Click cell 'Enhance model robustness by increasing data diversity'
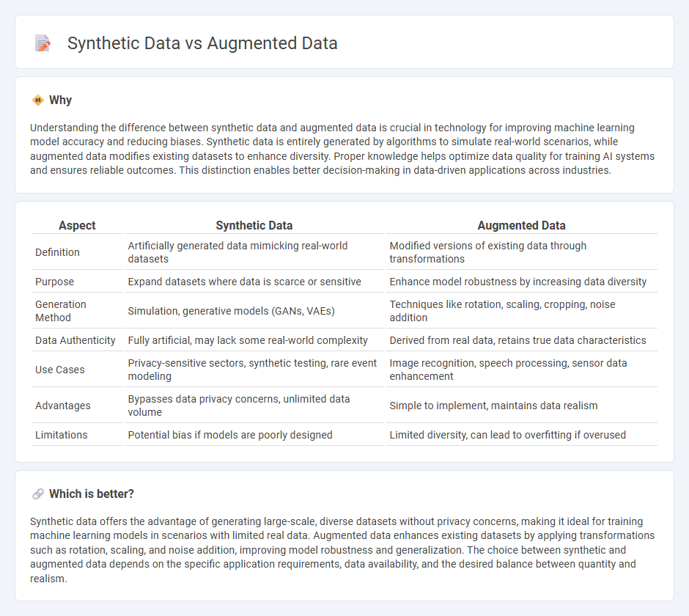Screen dimensions: 689x616 point(521,282)
